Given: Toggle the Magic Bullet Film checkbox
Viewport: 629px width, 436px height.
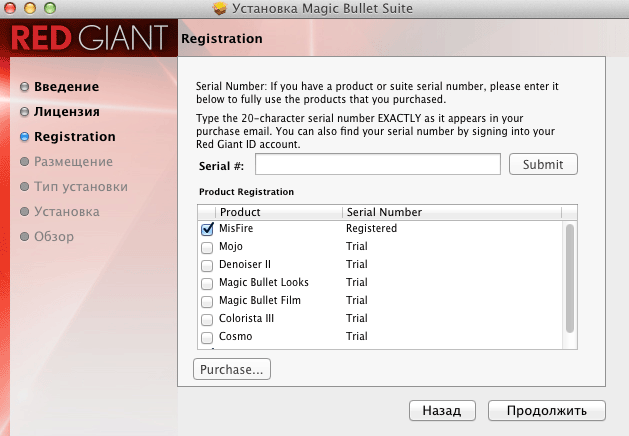Looking at the screenshot, I should tap(208, 301).
